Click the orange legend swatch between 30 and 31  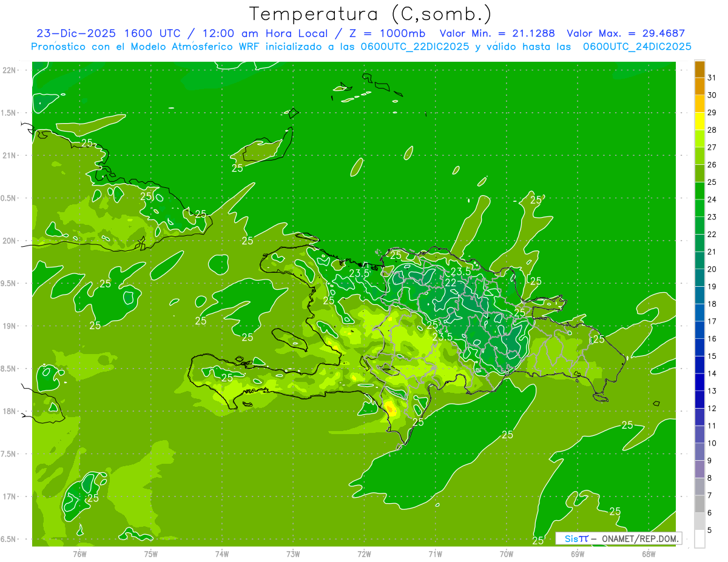coord(699,86)
